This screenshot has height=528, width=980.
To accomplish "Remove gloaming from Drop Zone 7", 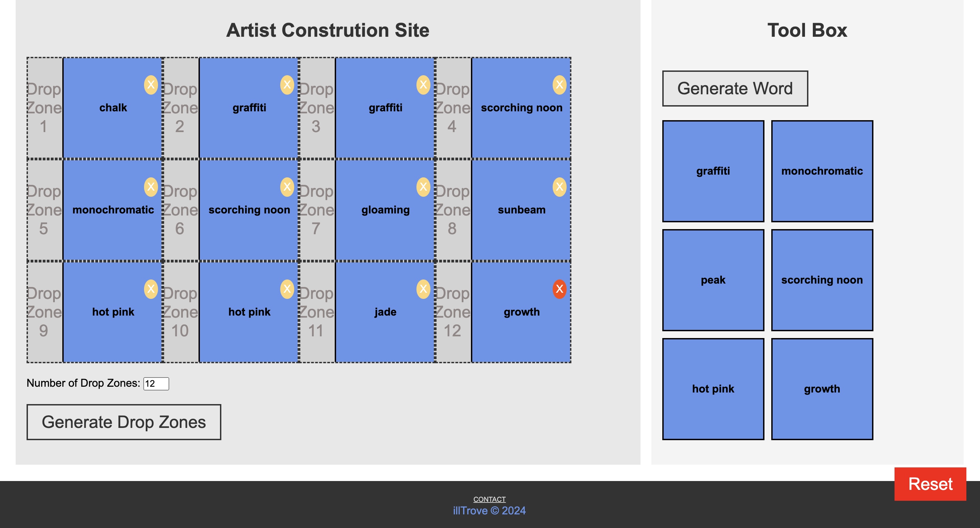I will pos(423,187).
